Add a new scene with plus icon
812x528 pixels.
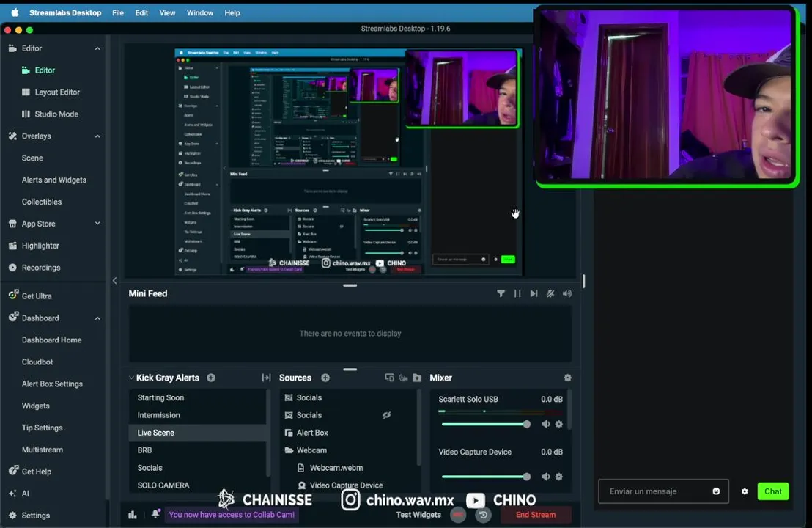click(x=211, y=378)
